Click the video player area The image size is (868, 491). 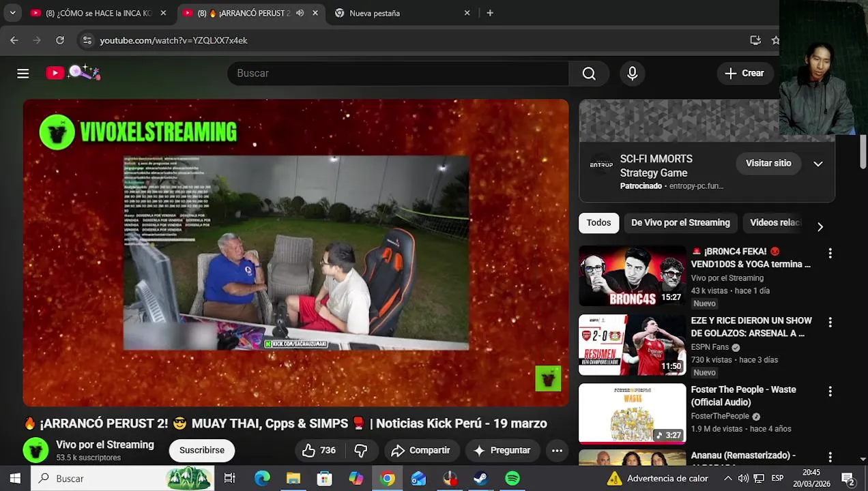coord(295,252)
